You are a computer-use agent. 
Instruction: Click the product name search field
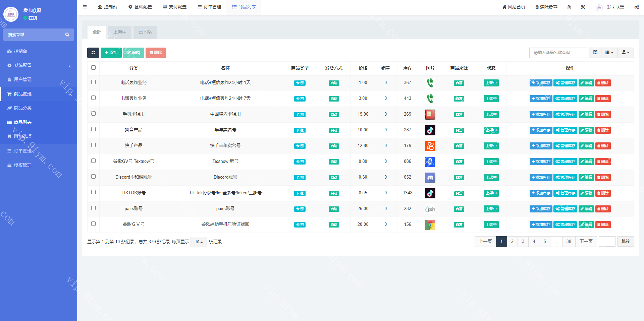[x=558, y=53]
